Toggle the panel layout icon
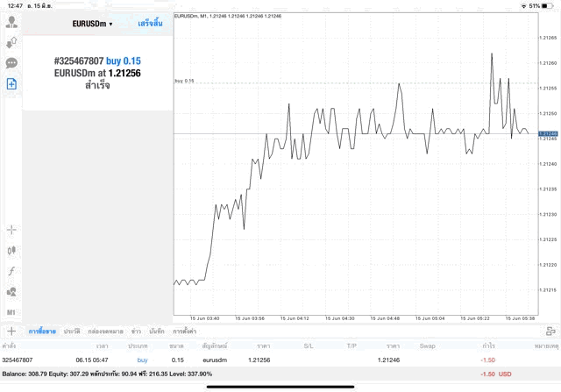Screen dimensions: 561x392 point(550,331)
